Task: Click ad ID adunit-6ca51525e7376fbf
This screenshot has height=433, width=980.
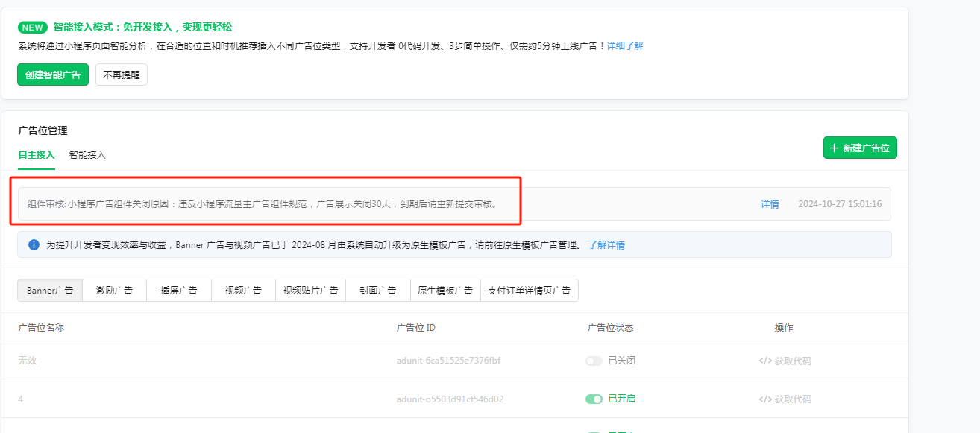Action: pos(448,361)
